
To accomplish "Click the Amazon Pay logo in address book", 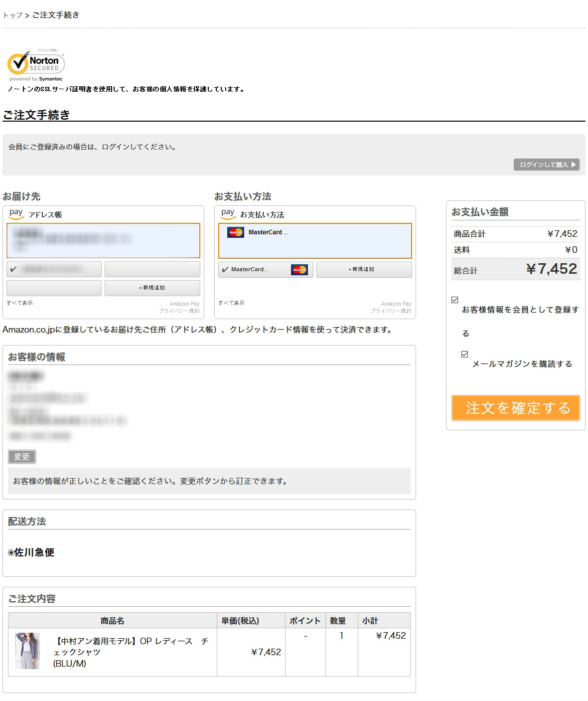I will coord(16,214).
